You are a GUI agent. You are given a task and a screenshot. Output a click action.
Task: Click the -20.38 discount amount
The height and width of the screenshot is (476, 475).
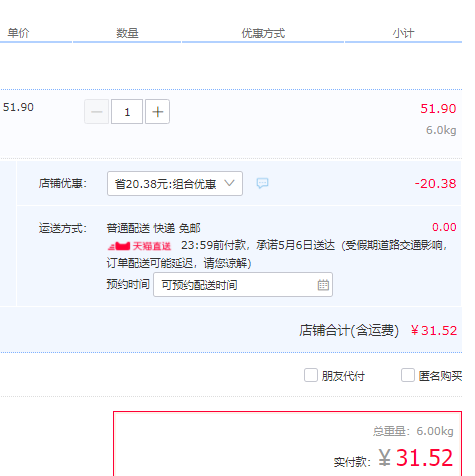(x=435, y=183)
